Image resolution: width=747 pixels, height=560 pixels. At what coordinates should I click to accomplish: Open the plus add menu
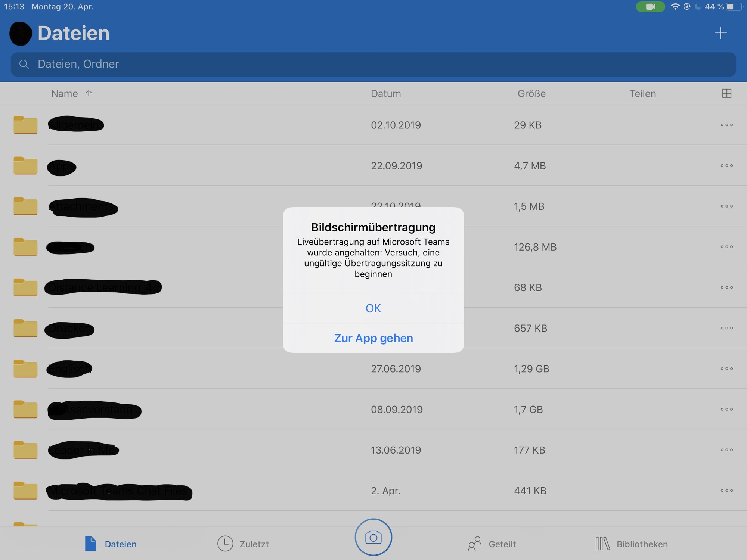click(720, 33)
